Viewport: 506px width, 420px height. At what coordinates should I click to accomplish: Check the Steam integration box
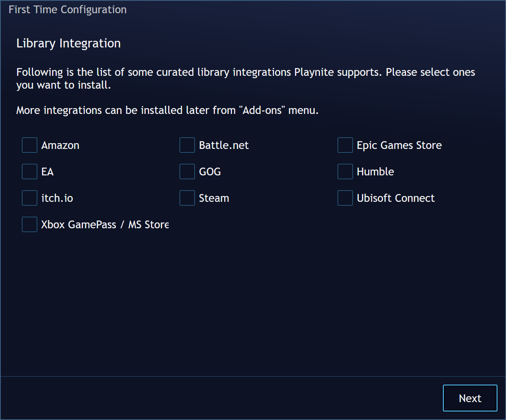pos(187,198)
